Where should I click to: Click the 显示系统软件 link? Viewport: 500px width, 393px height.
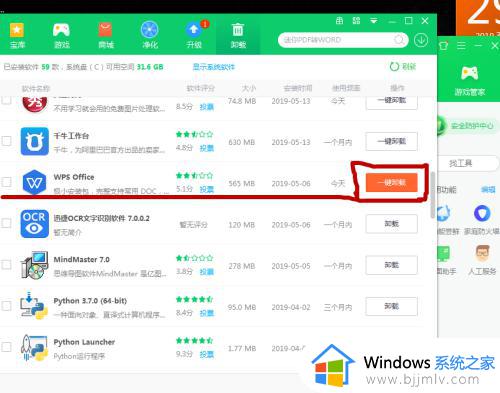(x=214, y=67)
